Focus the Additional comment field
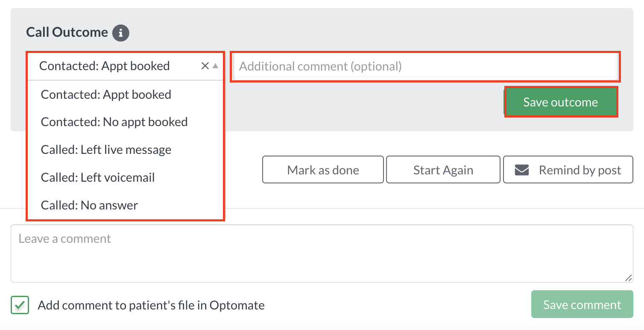The height and width of the screenshot is (330, 644). click(x=425, y=66)
